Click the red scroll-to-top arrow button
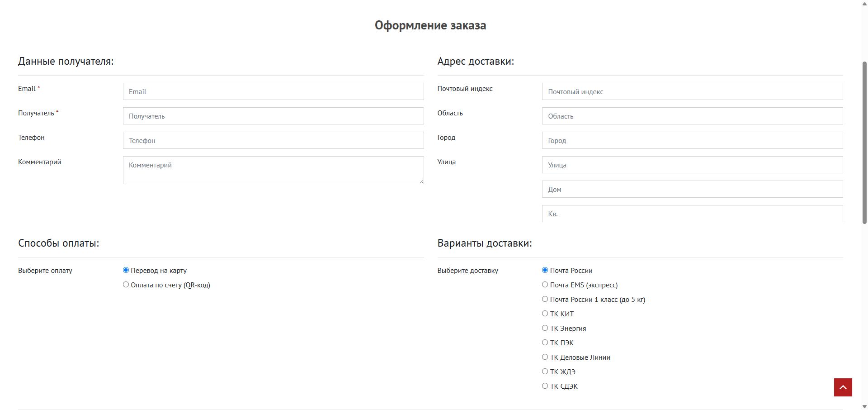Viewport: 868px width, 410px height. 843,387
